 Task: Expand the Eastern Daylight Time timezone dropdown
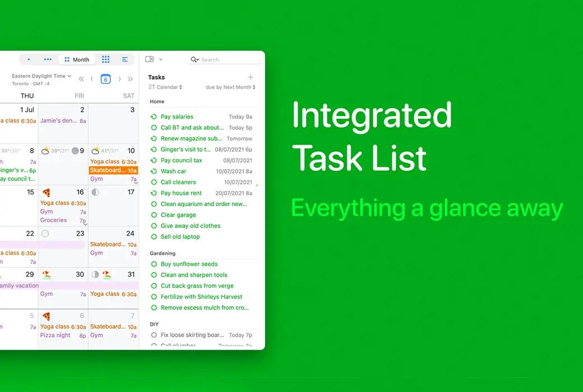click(40, 76)
